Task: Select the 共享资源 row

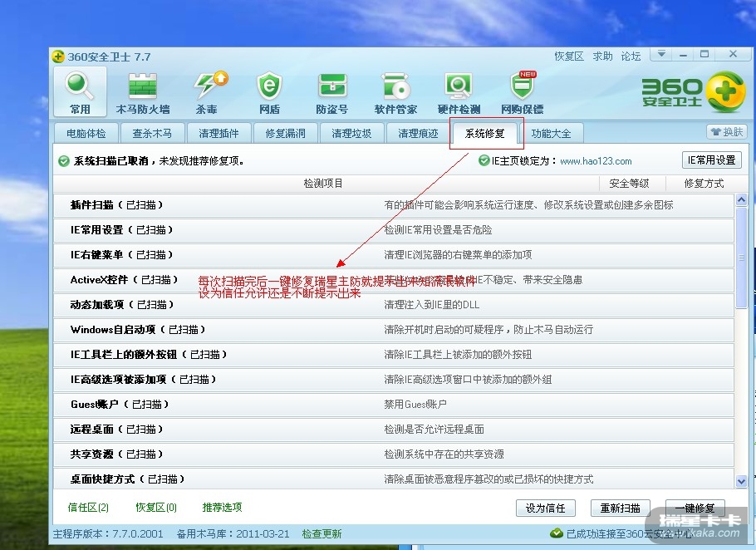Action: 394,454
